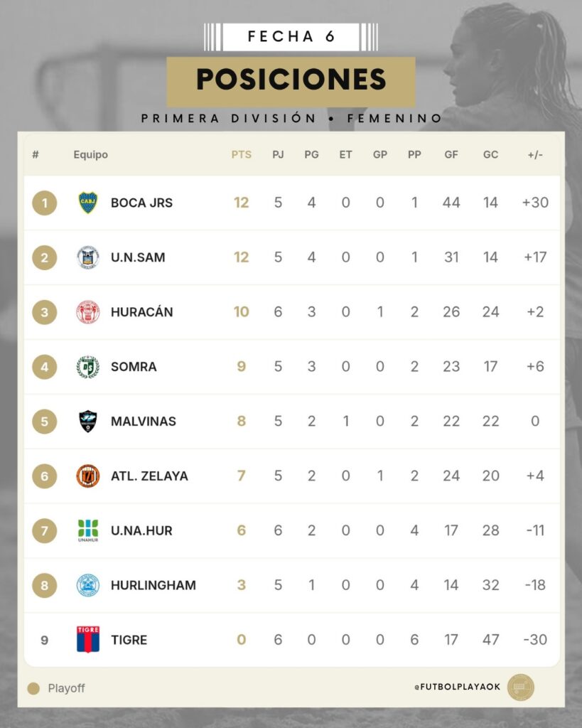
Task: Click the gold Playoff legend dot
Action: (33, 688)
